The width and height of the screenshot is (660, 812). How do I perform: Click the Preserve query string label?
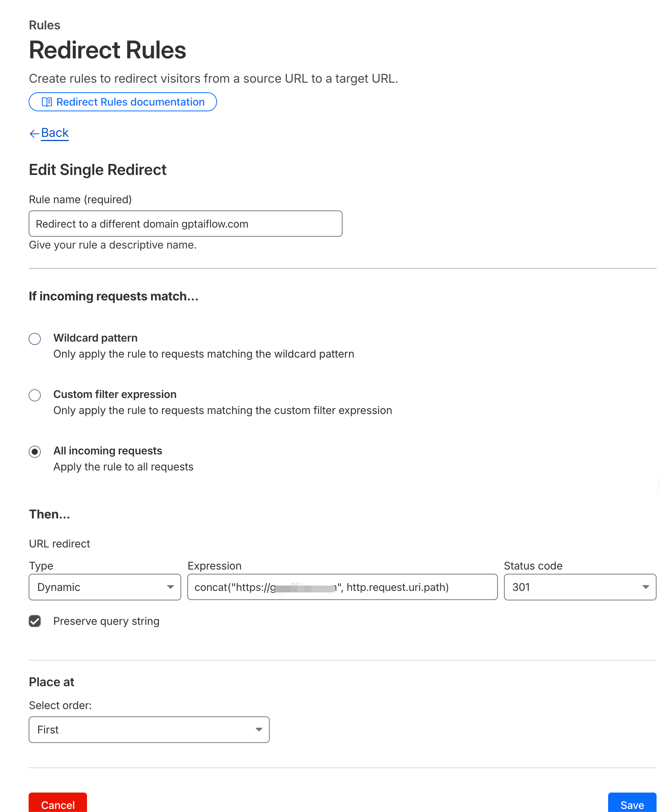click(x=106, y=621)
